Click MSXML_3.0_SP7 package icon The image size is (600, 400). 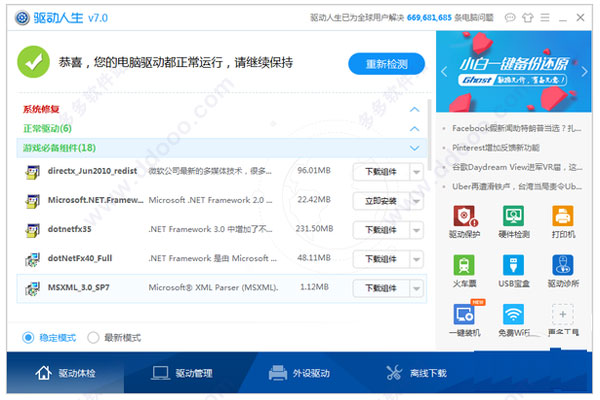[33, 288]
